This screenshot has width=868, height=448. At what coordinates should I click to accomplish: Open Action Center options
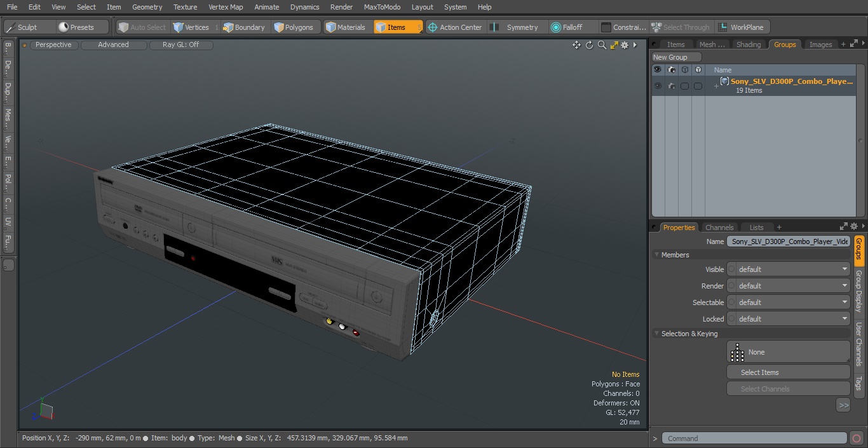click(455, 27)
